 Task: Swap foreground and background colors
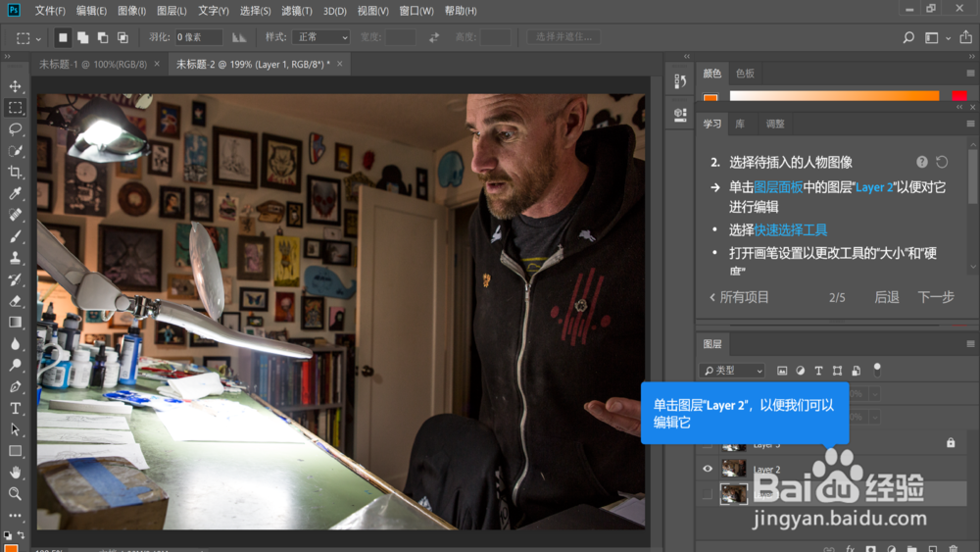click(21, 534)
